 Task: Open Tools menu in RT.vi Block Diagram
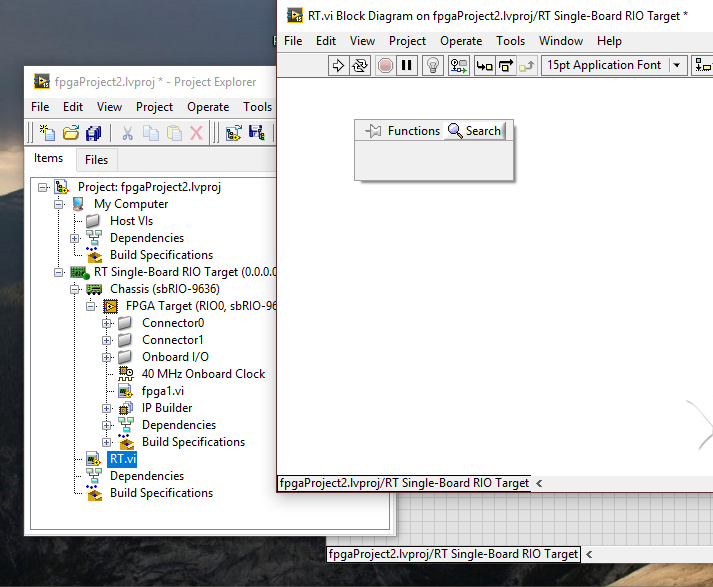[x=510, y=41]
